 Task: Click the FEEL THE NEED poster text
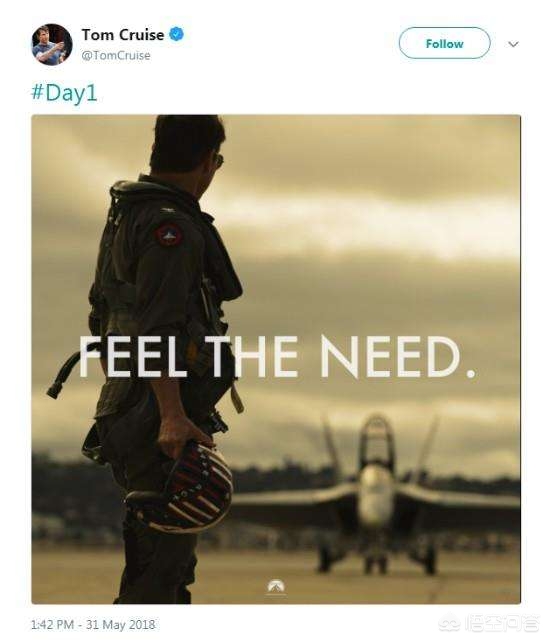click(276, 357)
